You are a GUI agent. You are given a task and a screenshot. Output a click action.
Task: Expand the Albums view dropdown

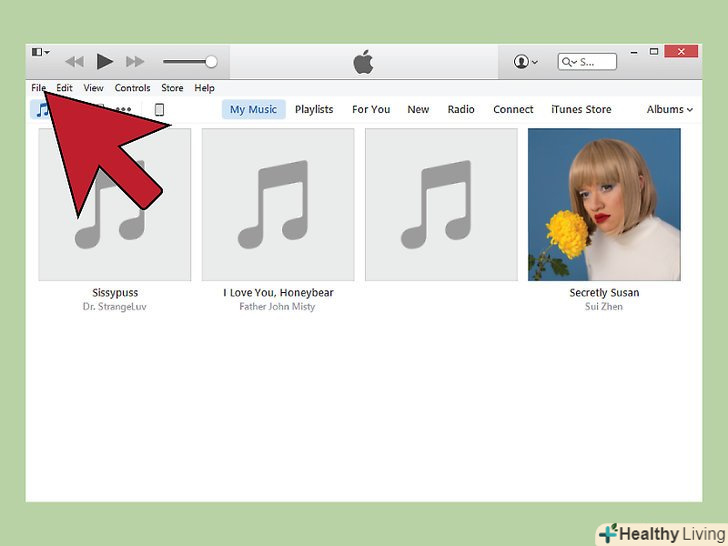pyautogui.click(x=670, y=110)
